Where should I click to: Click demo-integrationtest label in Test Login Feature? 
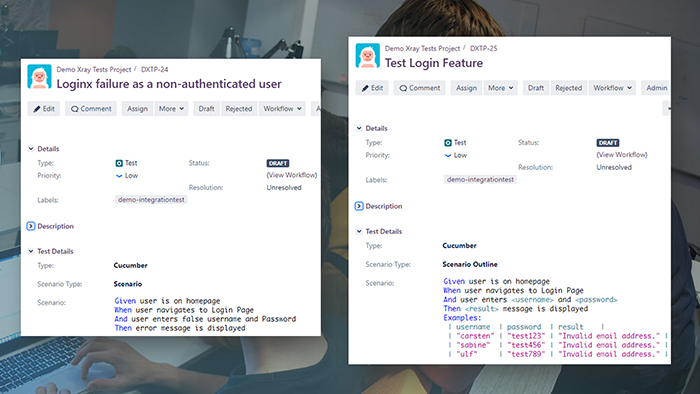tap(480, 179)
